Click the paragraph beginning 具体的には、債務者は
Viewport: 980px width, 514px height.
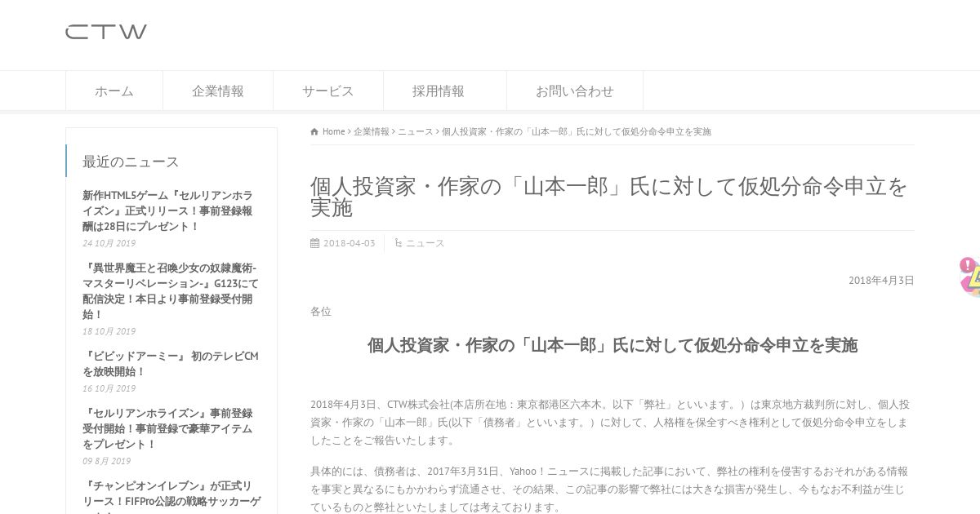(608, 489)
